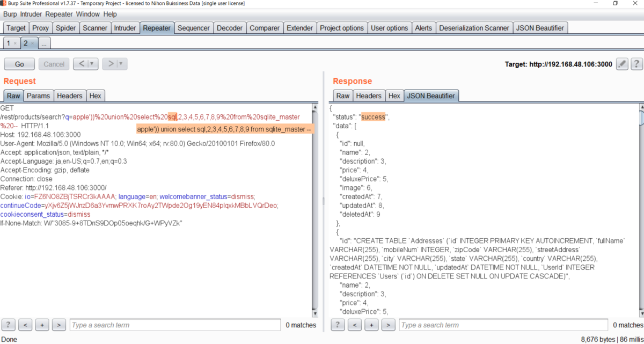Select the request Params tab

coord(39,96)
